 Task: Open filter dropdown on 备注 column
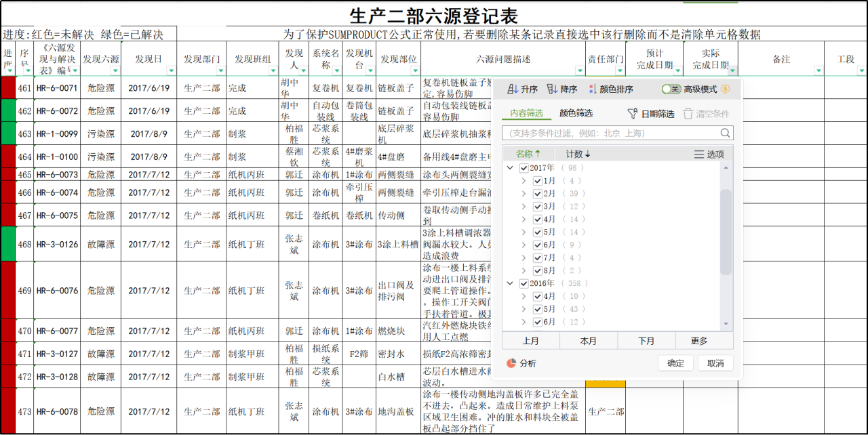[818, 70]
